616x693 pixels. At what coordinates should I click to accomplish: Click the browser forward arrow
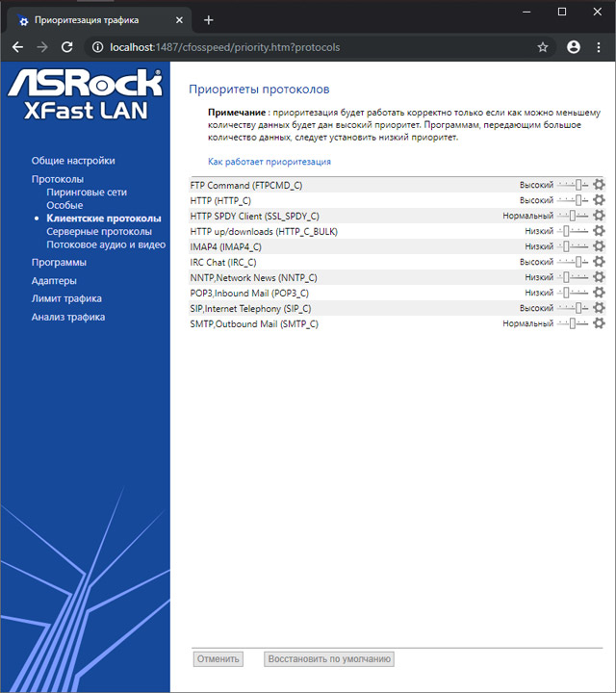point(42,47)
